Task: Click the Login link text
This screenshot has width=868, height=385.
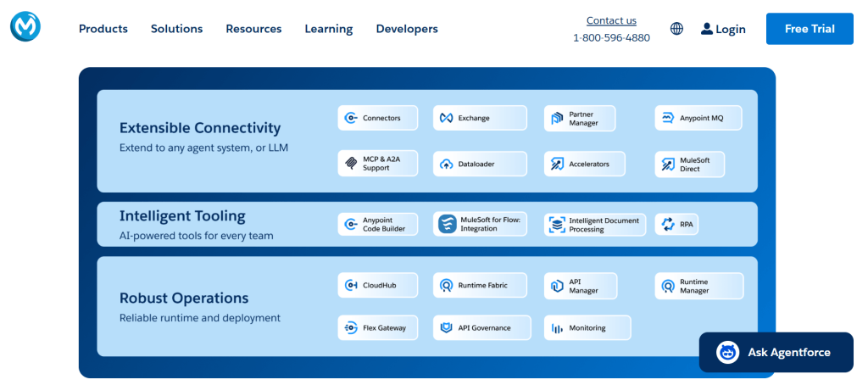Action: (x=731, y=30)
